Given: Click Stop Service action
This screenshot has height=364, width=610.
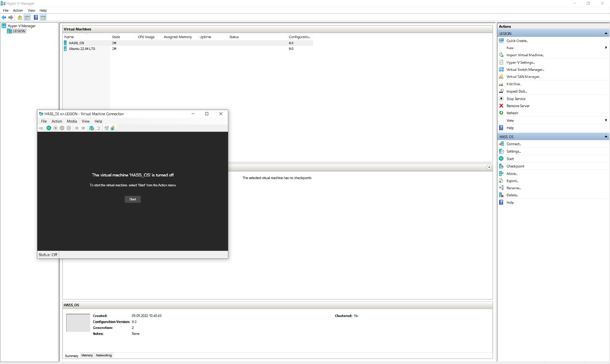Looking at the screenshot, I should (516, 98).
